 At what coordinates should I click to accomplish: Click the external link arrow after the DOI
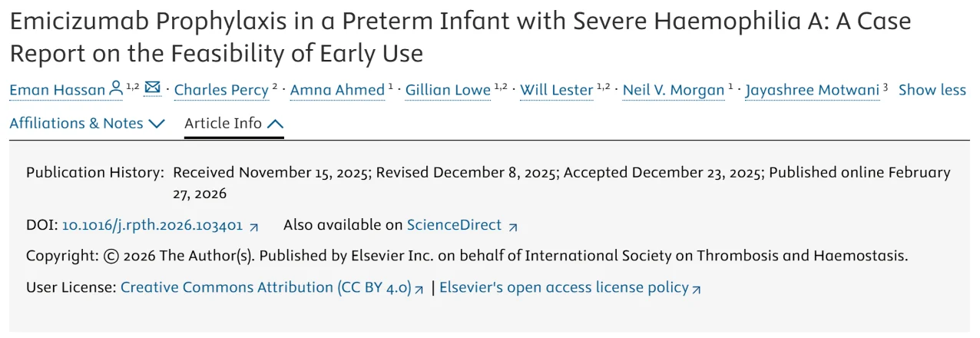coord(254,227)
